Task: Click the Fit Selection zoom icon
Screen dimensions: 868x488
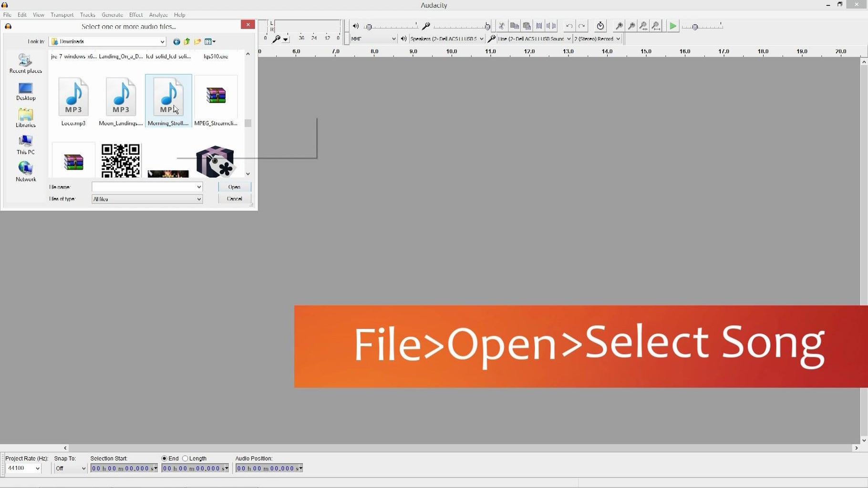Action: [644, 26]
